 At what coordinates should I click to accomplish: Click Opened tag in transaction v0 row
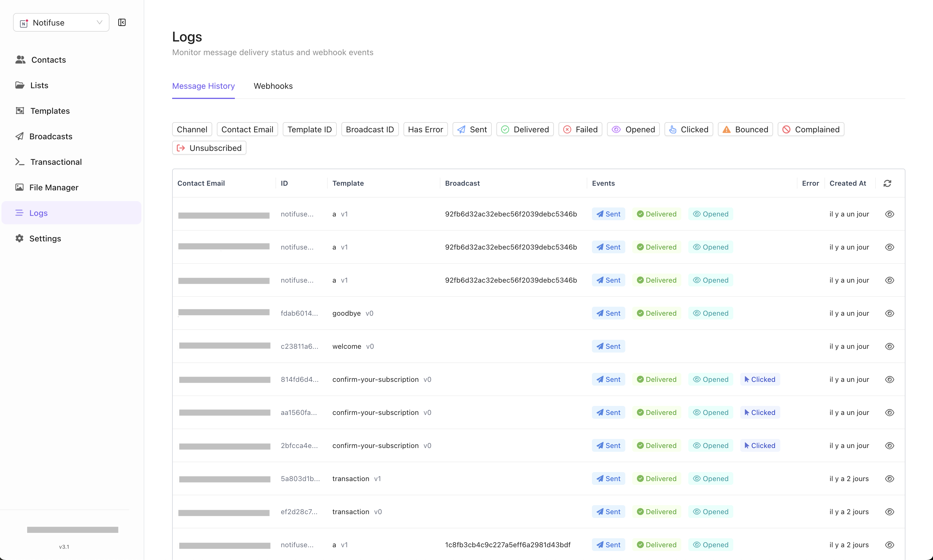point(711,512)
